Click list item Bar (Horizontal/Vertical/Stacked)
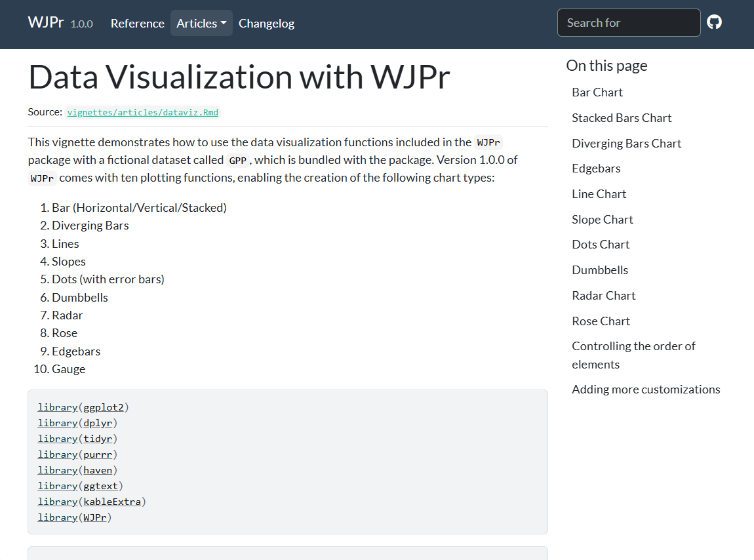Screen dimensions: 754x560 (139, 207)
